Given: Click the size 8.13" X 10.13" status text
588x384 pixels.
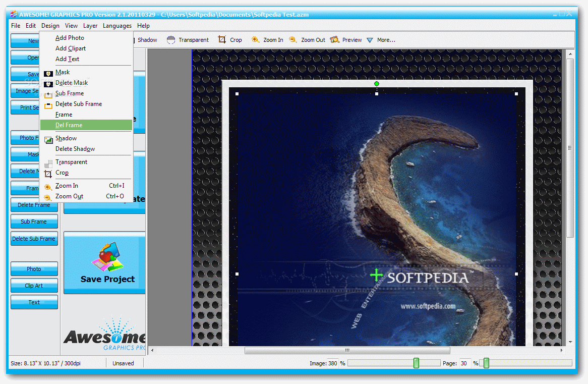Looking at the screenshot, I should (x=45, y=363).
